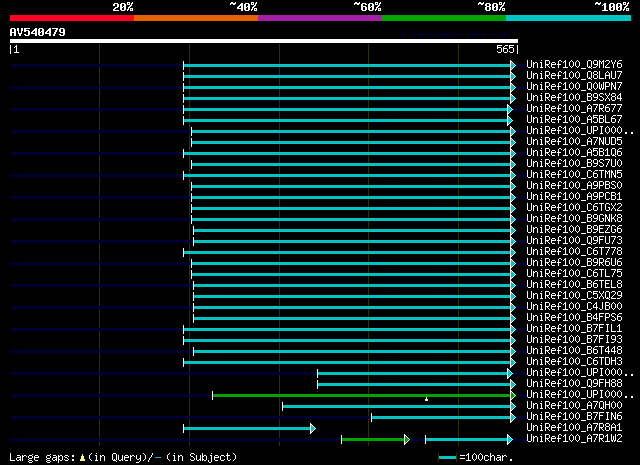Select hit label UniRef100_C6TGX2

pos(574,207)
